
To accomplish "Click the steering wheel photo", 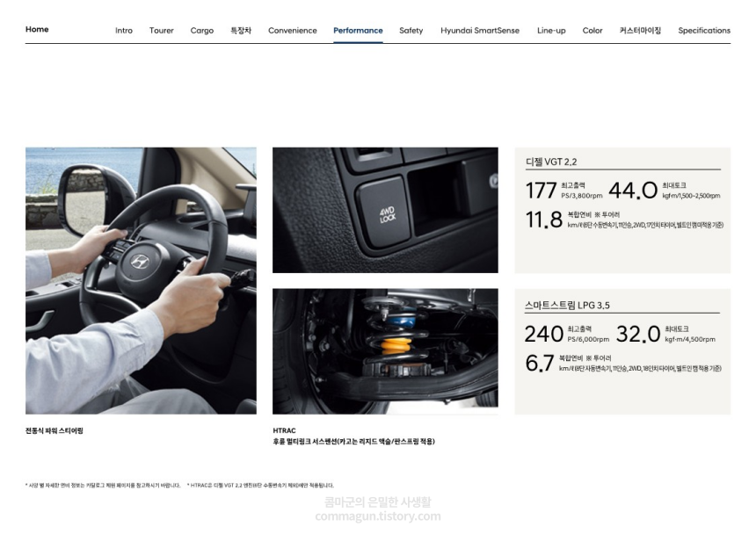I will click(141, 281).
